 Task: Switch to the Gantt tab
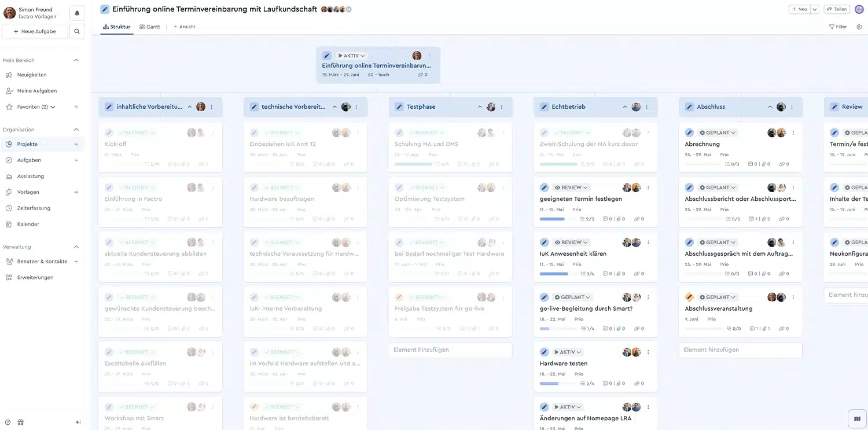click(149, 26)
